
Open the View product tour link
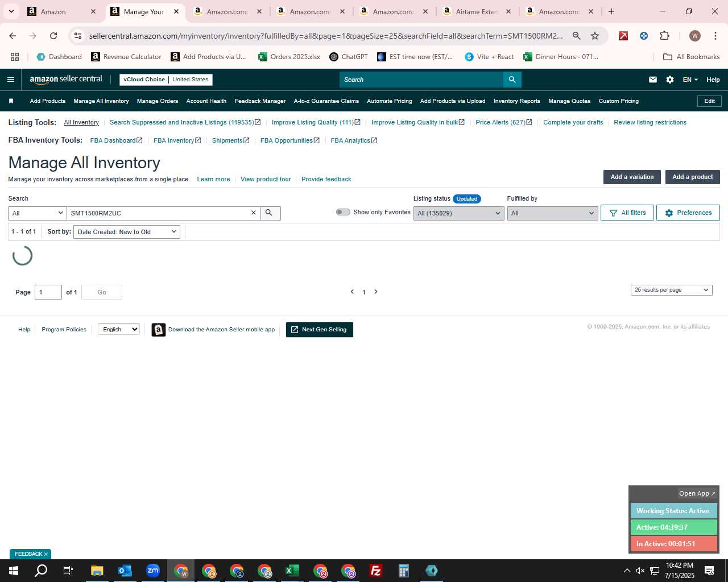coord(266,179)
